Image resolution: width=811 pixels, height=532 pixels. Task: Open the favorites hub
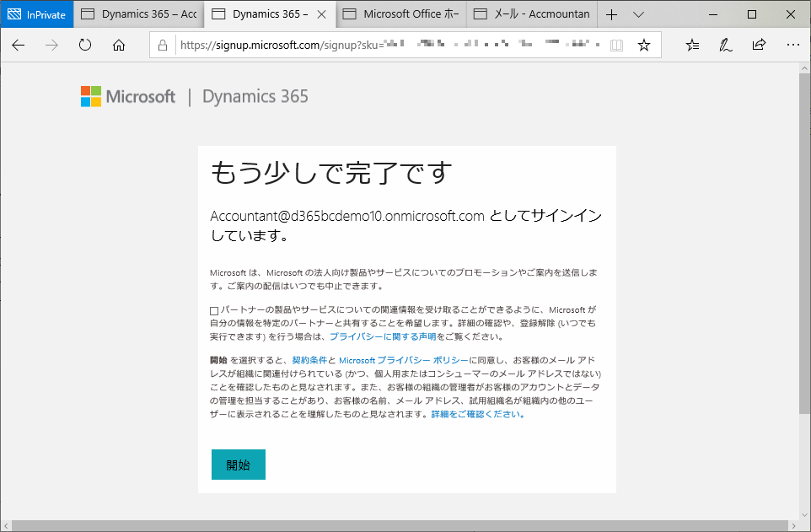click(x=693, y=46)
